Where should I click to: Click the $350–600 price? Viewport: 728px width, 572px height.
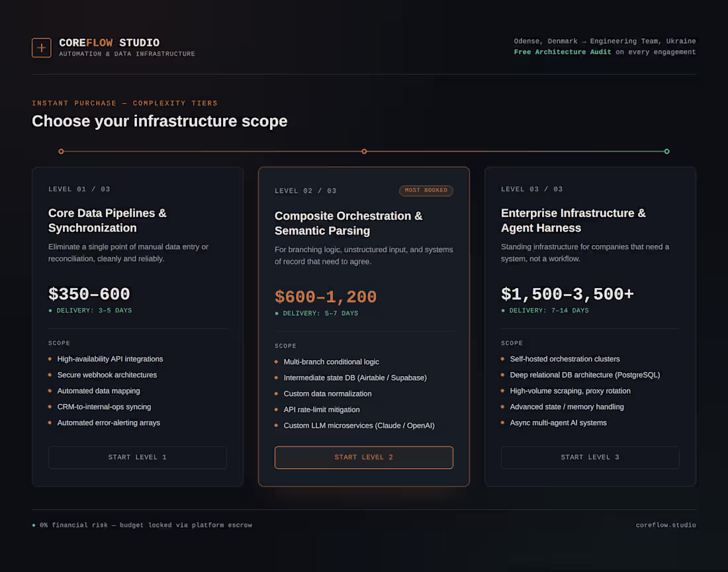89,294
